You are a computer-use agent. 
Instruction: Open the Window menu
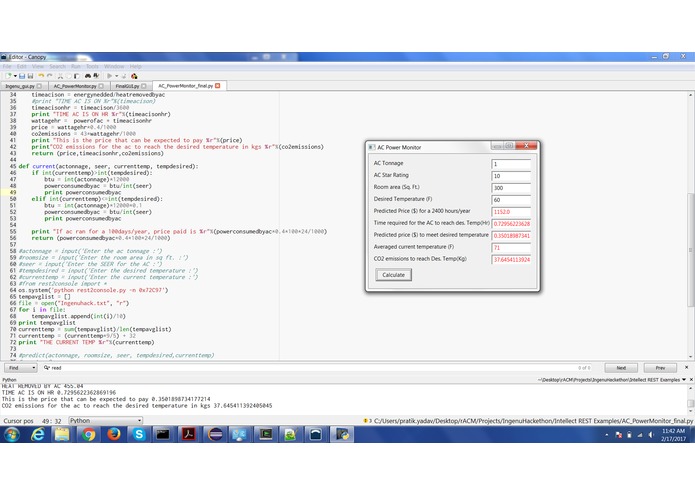click(x=114, y=66)
